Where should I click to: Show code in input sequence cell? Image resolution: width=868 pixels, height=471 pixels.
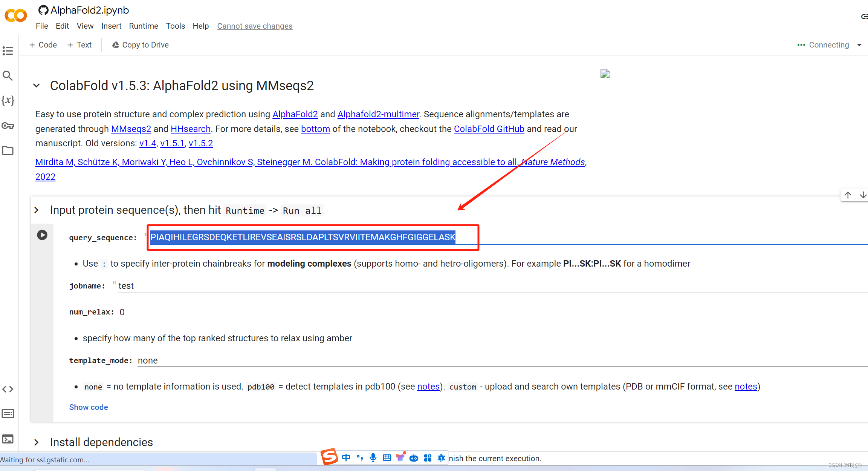pyautogui.click(x=88, y=407)
